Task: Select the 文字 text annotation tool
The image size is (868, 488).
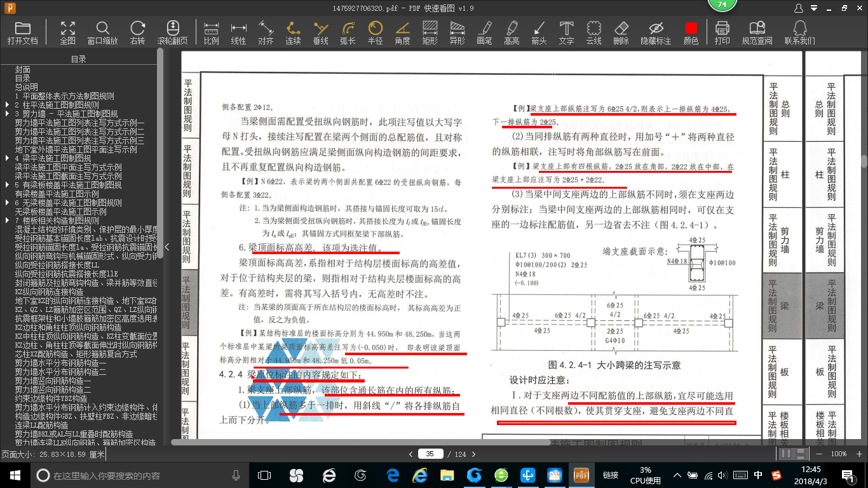Action: click(567, 32)
